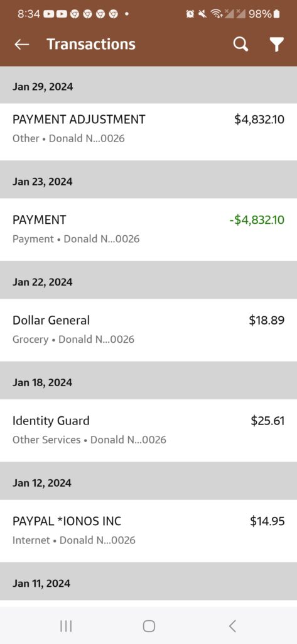Open the filter funnel icon
Screen dimensions: 297x644
point(277,45)
